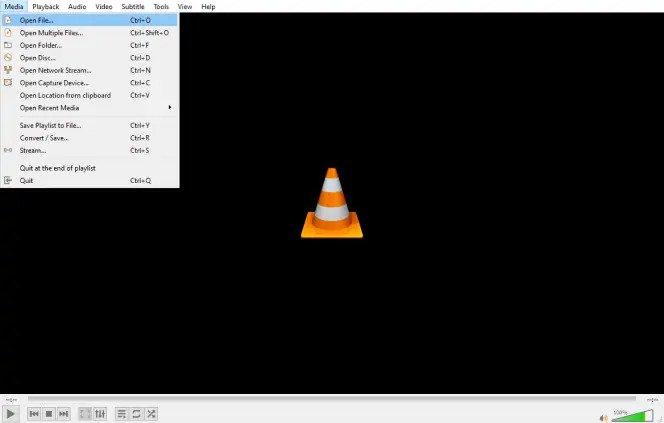The width and height of the screenshot is (664, 423).
Task: Toggle fullscreen video button
Action: 85,414
